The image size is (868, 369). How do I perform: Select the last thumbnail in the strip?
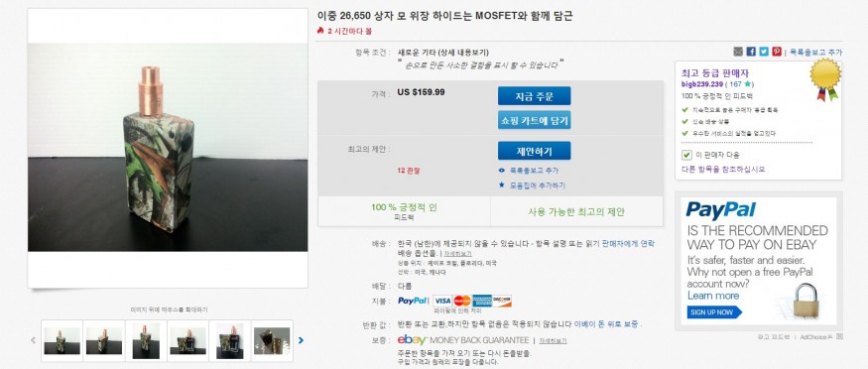(x=272, y=341)
